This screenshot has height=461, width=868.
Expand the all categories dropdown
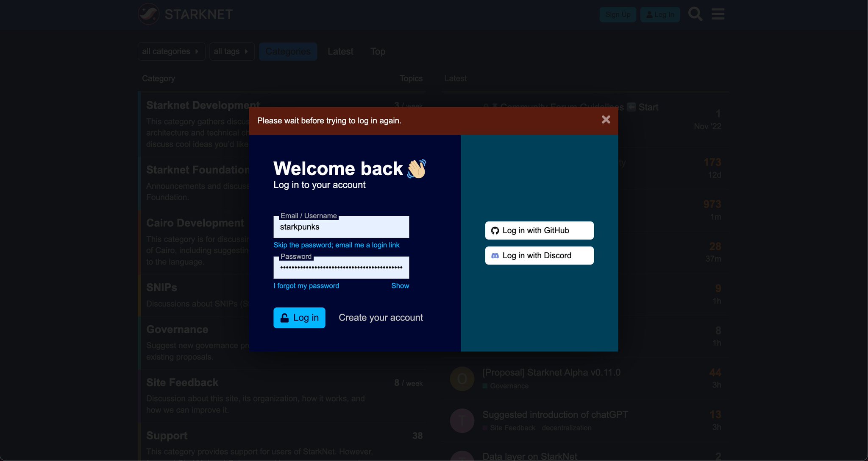coord(171,51)
